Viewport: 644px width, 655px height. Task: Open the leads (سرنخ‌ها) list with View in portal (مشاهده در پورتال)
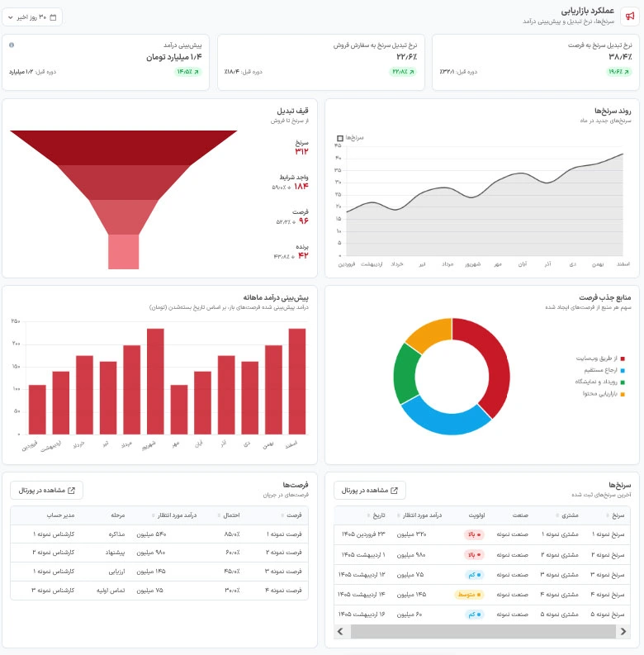coord(370,491)
